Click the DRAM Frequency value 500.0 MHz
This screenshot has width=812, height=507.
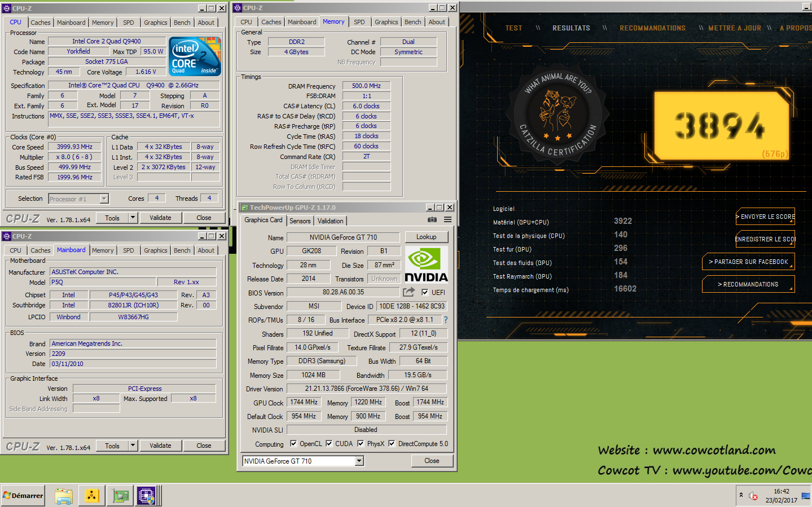pos(366,86)
